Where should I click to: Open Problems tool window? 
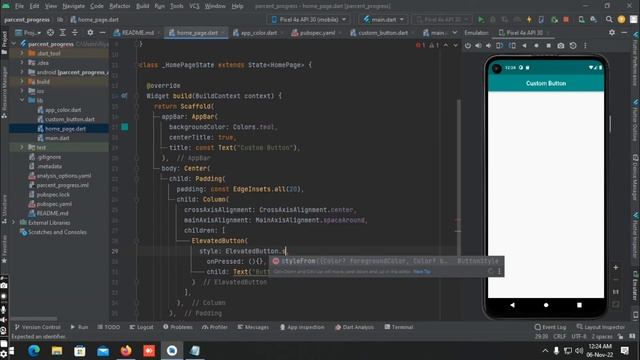[178, 327]
